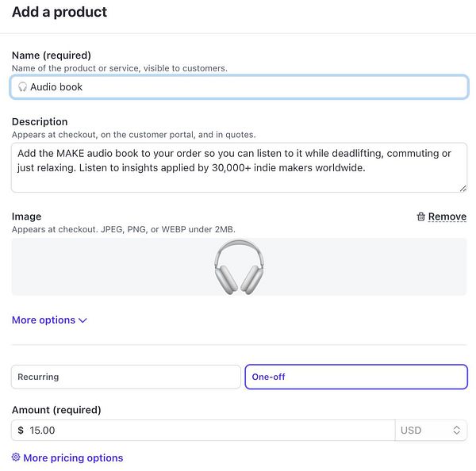Click the resize handle of the Description box
The image size is (476, 471).
coord(463,188)
